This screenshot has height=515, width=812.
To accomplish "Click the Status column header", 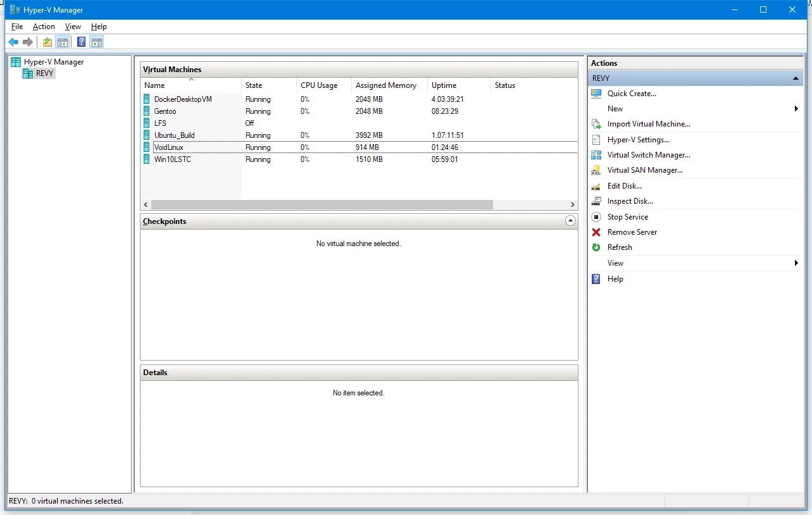I will point(534,85).
